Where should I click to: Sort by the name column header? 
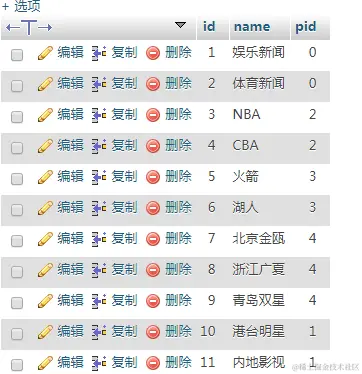(x=252, y=27)
